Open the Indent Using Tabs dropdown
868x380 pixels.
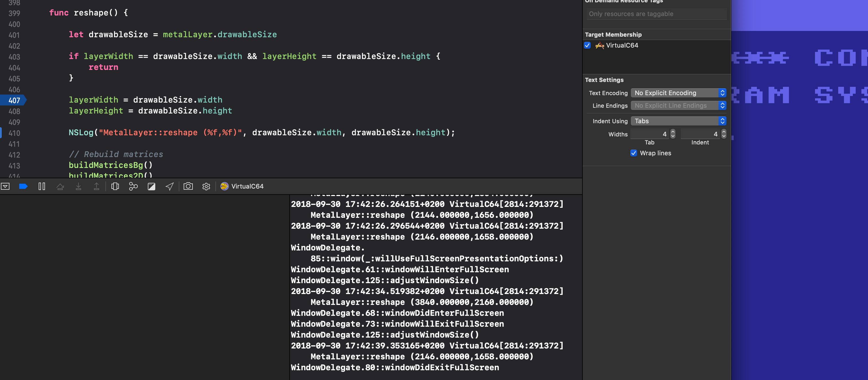[x=678, y=121]
